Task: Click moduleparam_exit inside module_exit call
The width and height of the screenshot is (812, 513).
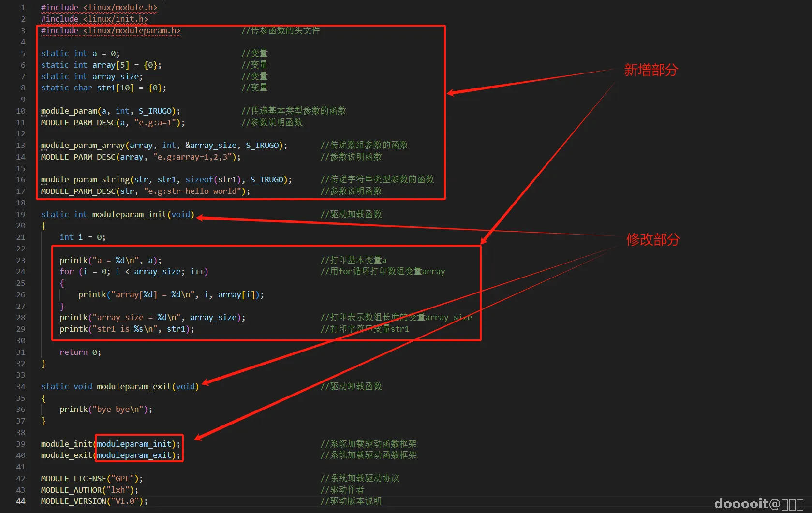Action: click(134, 455)
